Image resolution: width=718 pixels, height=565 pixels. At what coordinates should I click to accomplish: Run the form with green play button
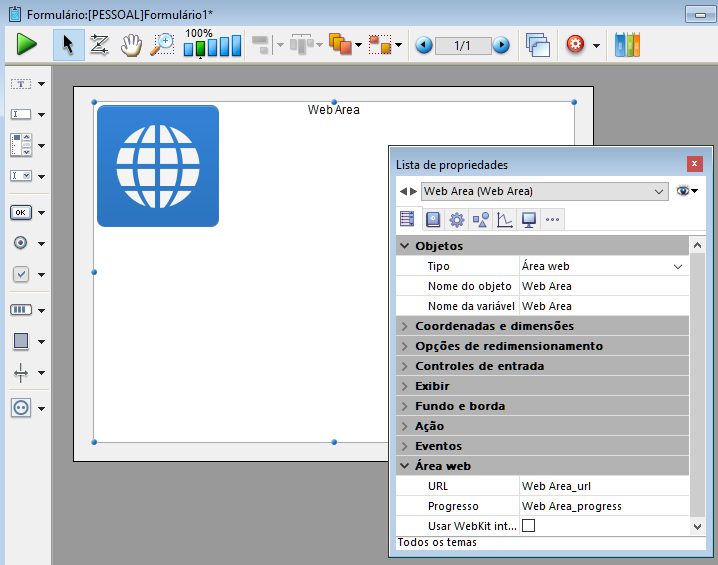point(26,45)
